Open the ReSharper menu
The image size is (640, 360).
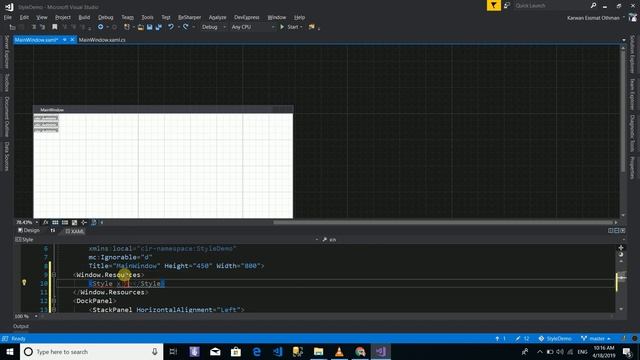pyautogui.click(x=189, y=17)
